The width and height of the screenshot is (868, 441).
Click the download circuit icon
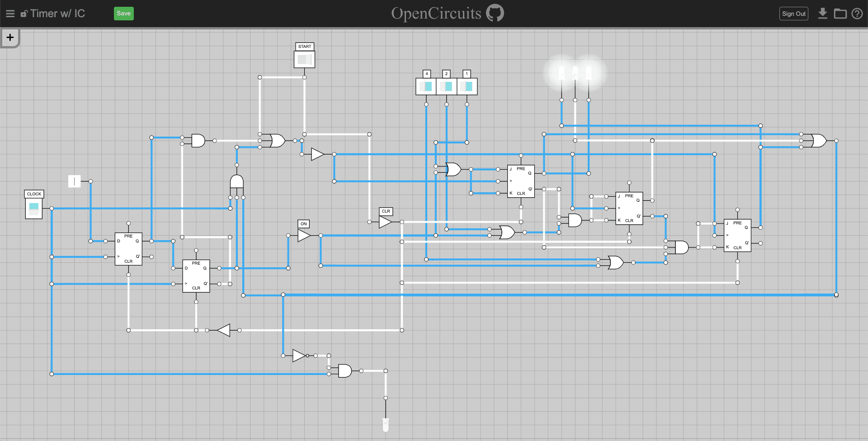(823, 14)
